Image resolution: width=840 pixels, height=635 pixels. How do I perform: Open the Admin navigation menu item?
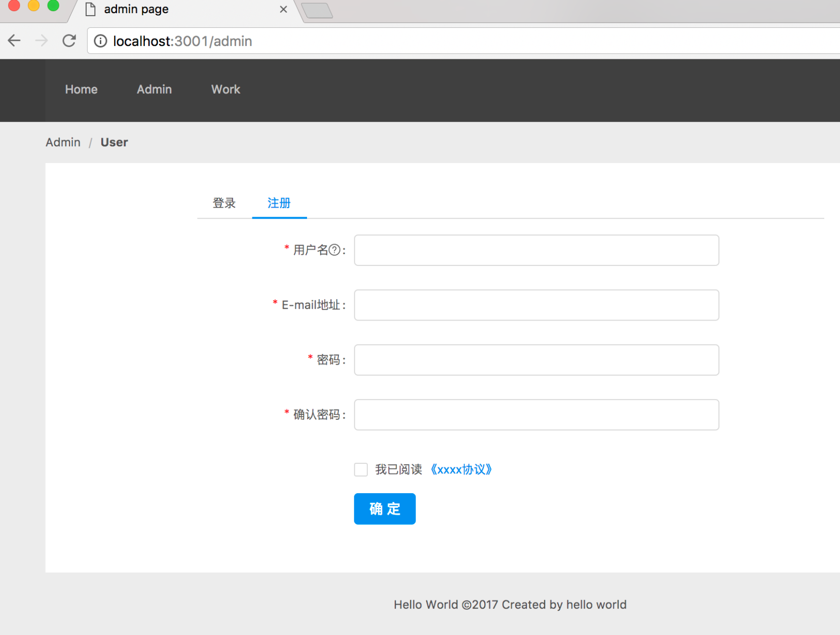click(x=154, y=90)
